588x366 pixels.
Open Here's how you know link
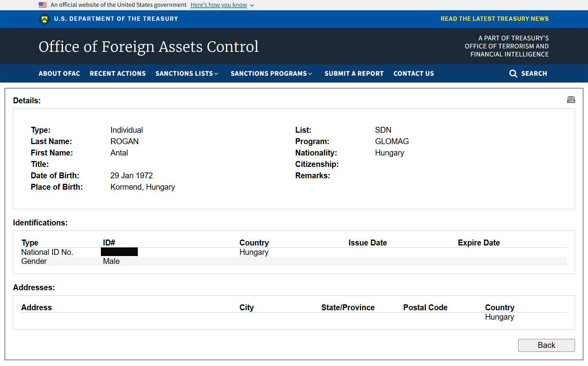tap(219, 5)
